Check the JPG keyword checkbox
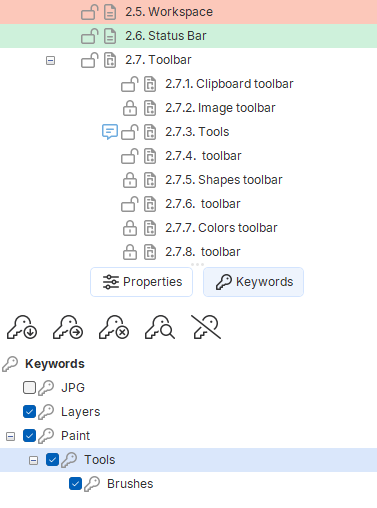The width and height of the screenshot is (377, 508). click(x=29, y=388)
